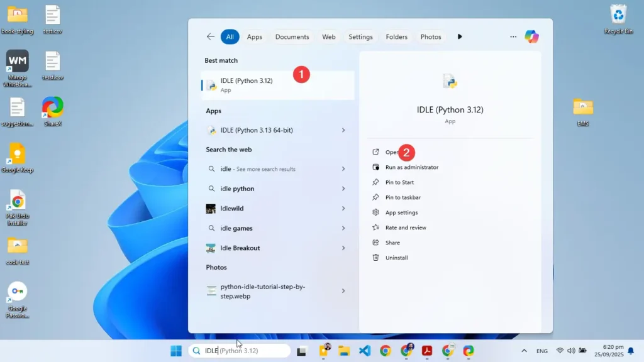This screenshot has height=362, width=644.
Task: Expand IDLE (Python 3.13 64-bit) chevron
Action: [343, 130]
